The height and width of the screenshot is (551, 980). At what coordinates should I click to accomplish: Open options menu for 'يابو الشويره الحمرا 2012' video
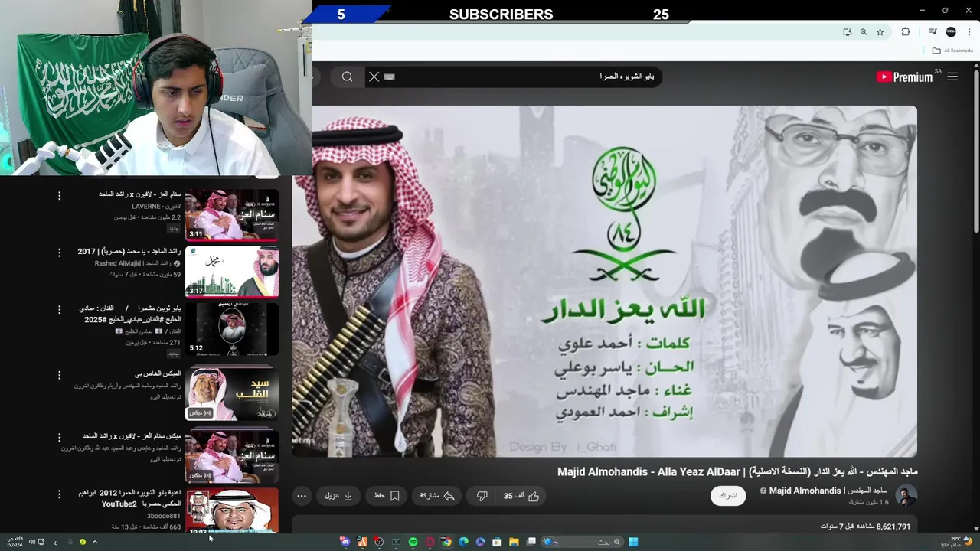click(59, 494)
